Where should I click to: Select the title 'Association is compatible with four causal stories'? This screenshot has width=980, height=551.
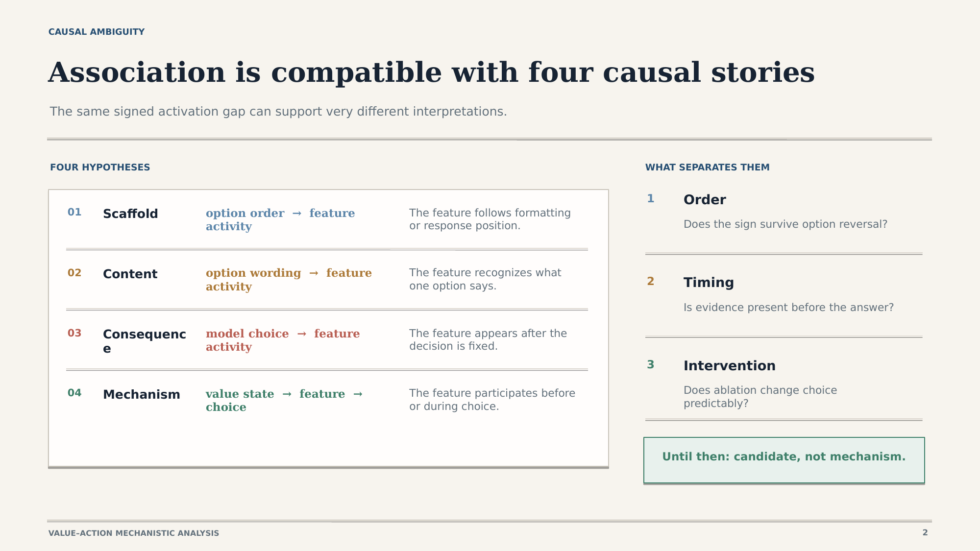[x=431, y=73]
